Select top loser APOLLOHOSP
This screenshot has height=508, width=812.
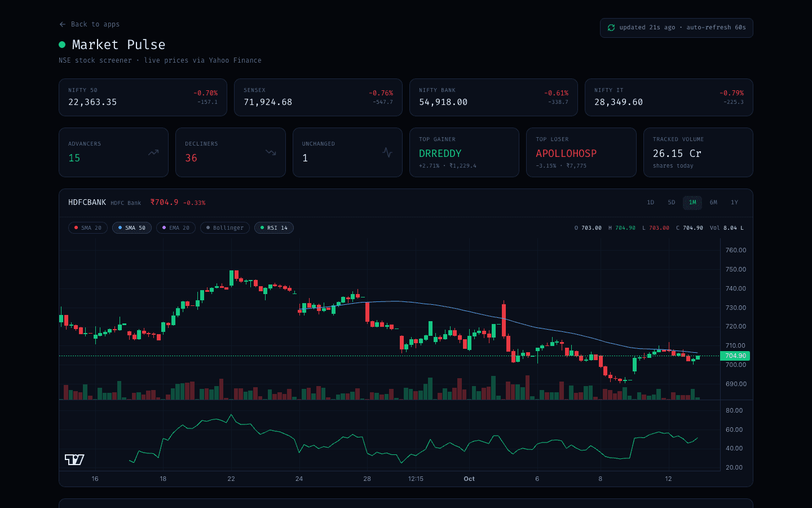pyautogui.click(x=566, y=154)
